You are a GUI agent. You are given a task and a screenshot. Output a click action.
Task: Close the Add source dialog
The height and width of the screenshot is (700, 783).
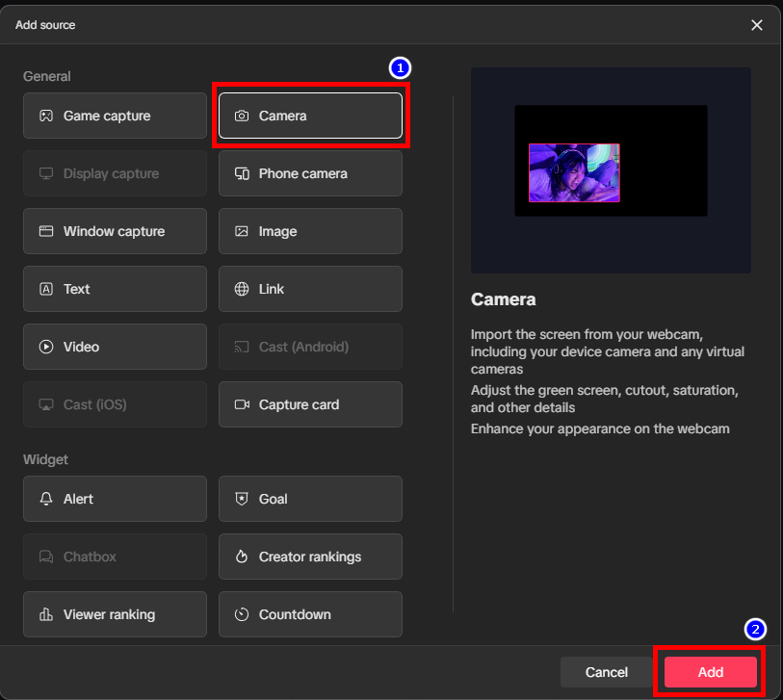[757, 25]
